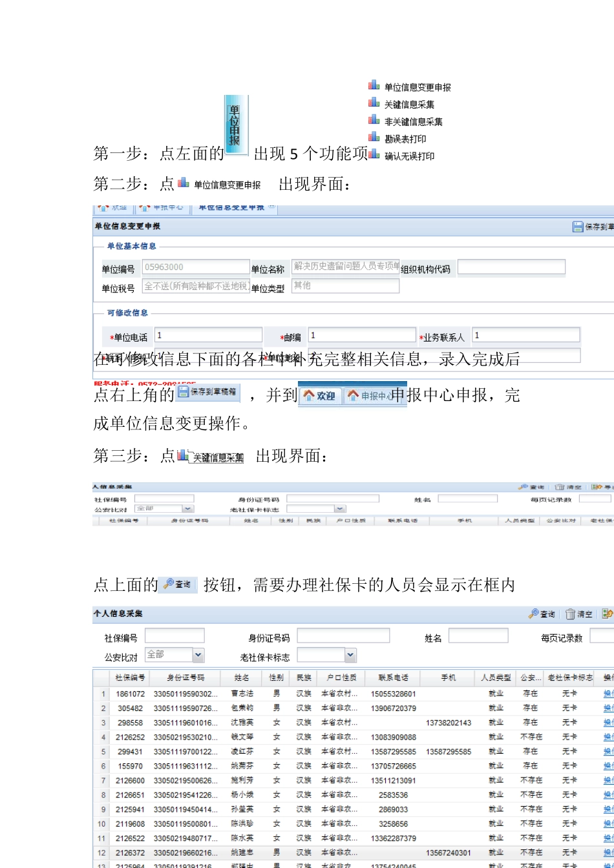Image resolution: width=614 pixels, height=868 pixels.
Task: Click phone number 13906720379
Action: [x=393, y=708]
